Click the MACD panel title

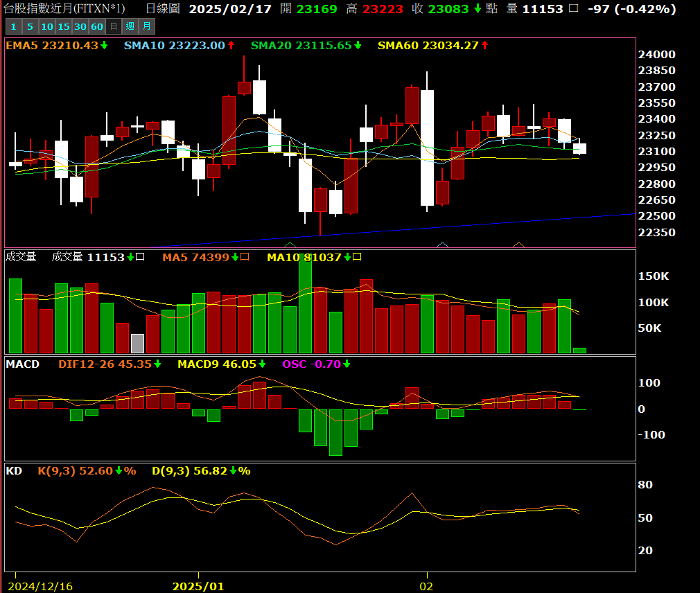click(23, 364)
